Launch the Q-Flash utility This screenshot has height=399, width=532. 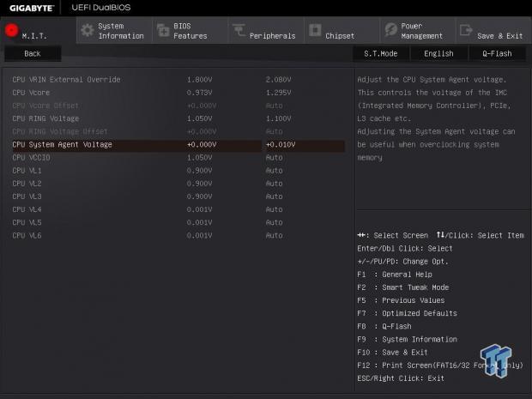496,53
